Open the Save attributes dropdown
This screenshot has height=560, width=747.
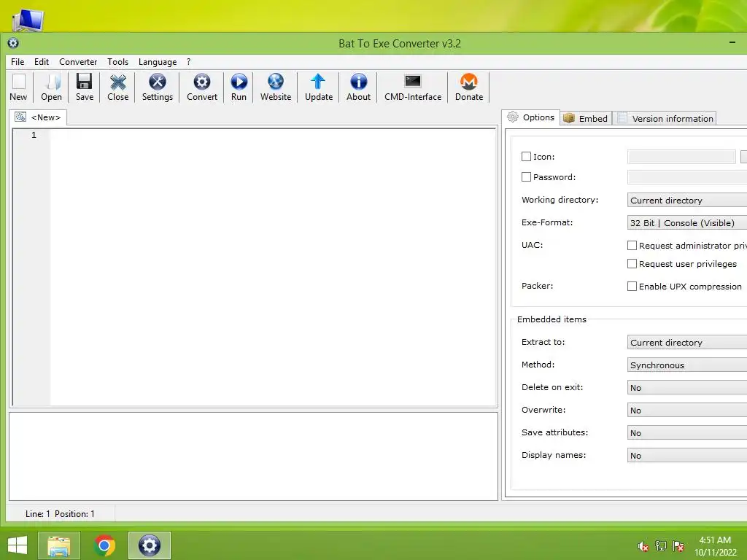(x=687, y=433)
